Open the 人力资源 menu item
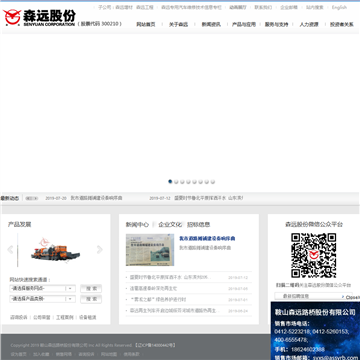The width and height of the screenshot is (360, 360). [309, 24]
